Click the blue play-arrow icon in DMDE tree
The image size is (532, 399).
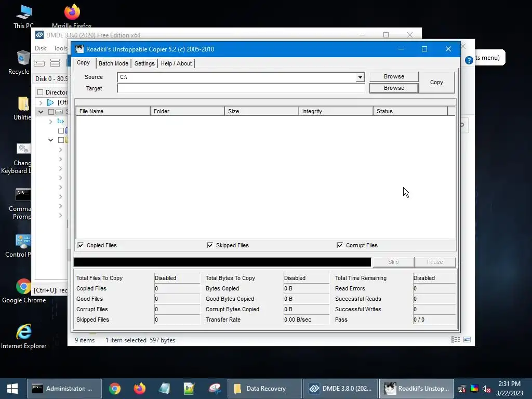tap(50, 102)
